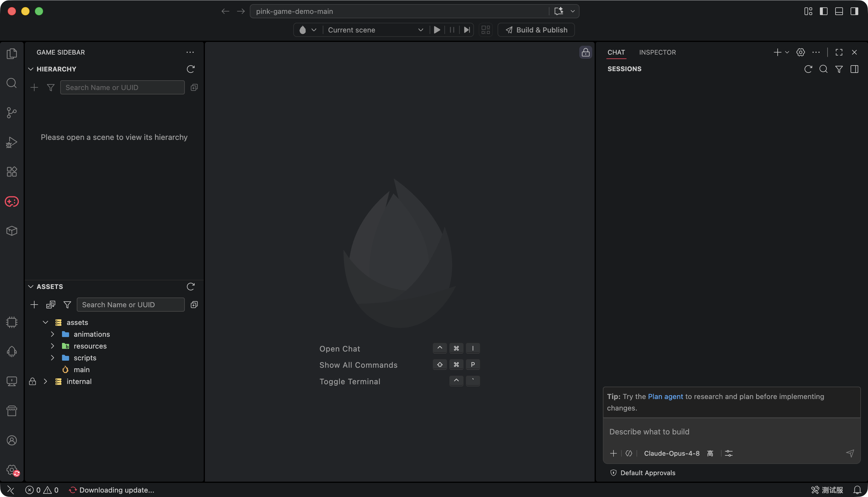
Task: Click the send message arrow icon
Action: click(850, 453)
